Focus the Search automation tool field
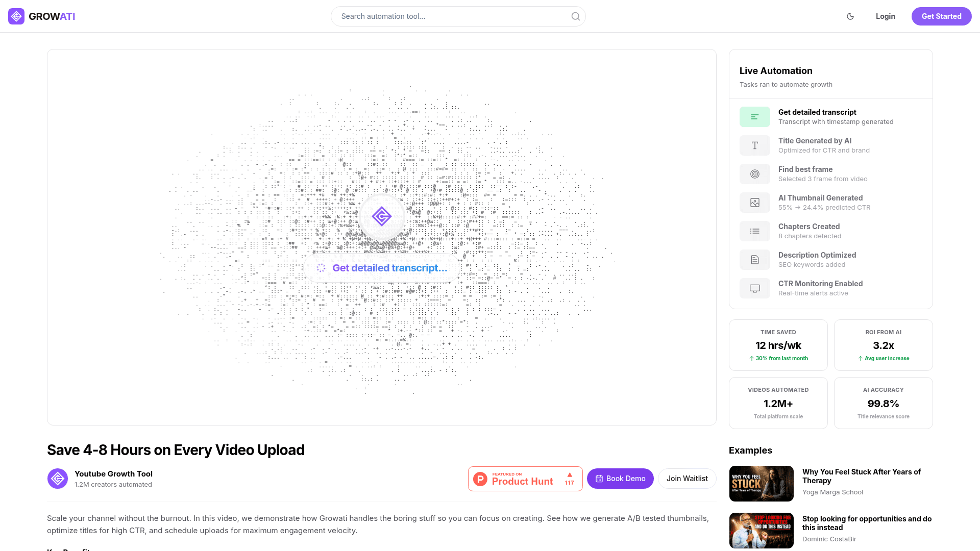 pos(458,16)
